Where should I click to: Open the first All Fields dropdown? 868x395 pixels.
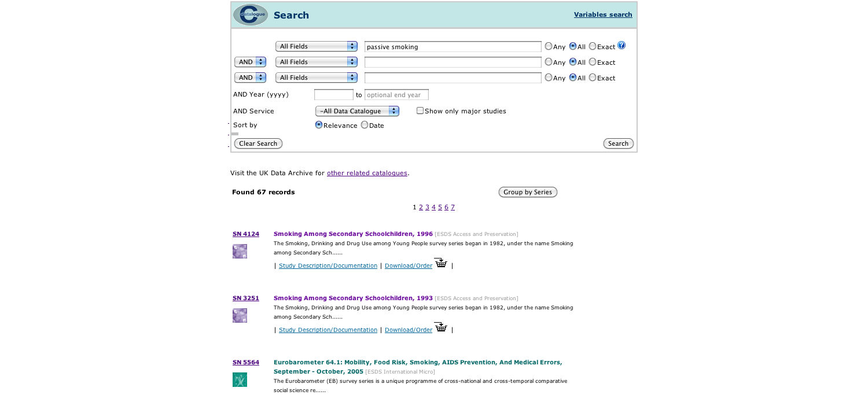point(317,46)
